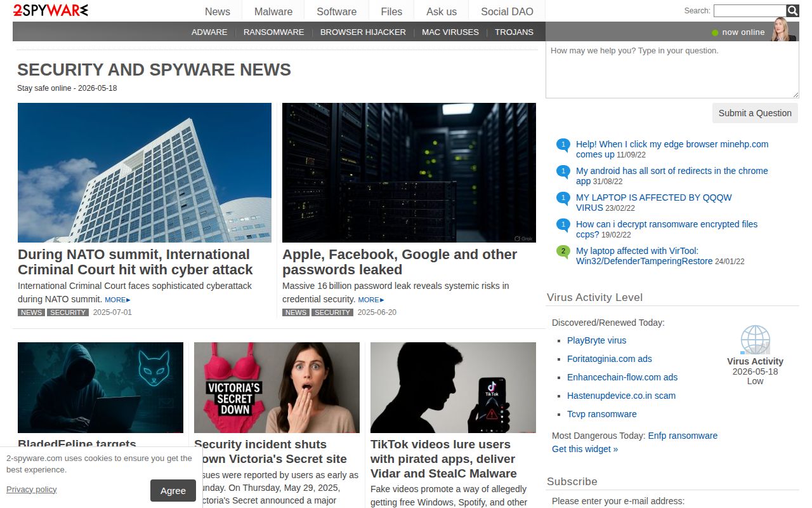Open the NATO summit courthouse image
812x508 pixels.
coord(145,173)
